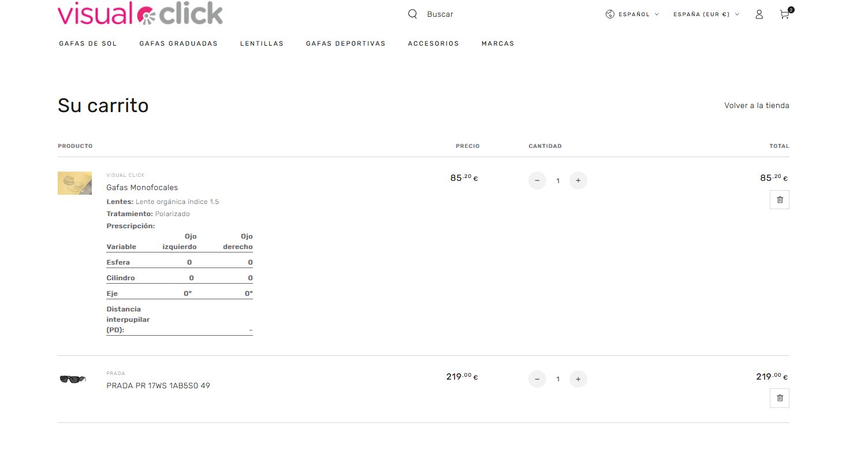Open the user account icon
868x453 pixels.
[759, 14]
